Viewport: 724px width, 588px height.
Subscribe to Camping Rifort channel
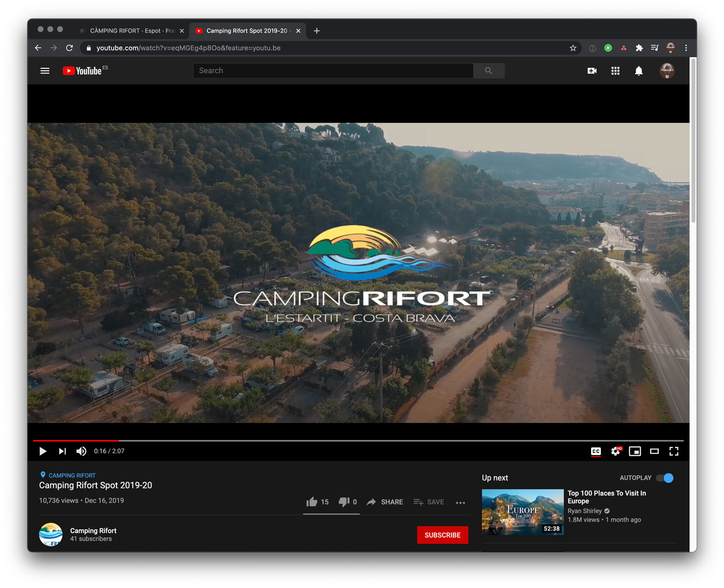[x=443, y=535]
